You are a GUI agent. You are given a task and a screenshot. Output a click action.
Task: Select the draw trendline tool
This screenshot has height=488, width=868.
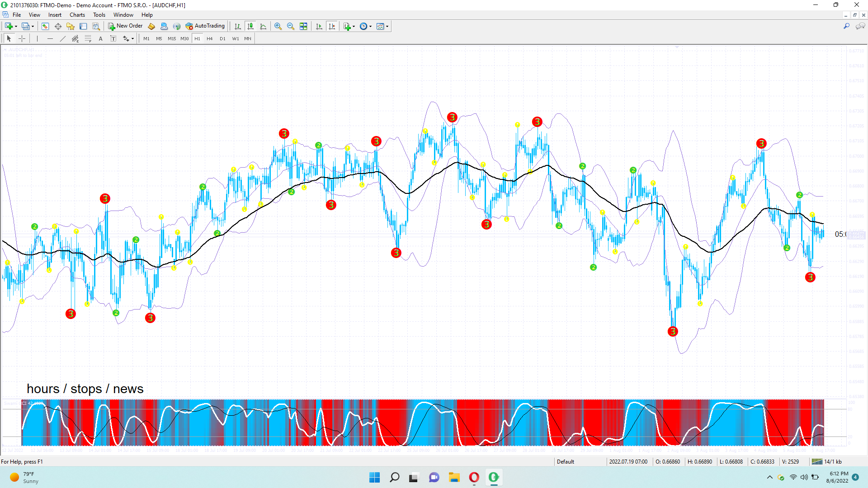pyautogui.click(x=63, y=39)
